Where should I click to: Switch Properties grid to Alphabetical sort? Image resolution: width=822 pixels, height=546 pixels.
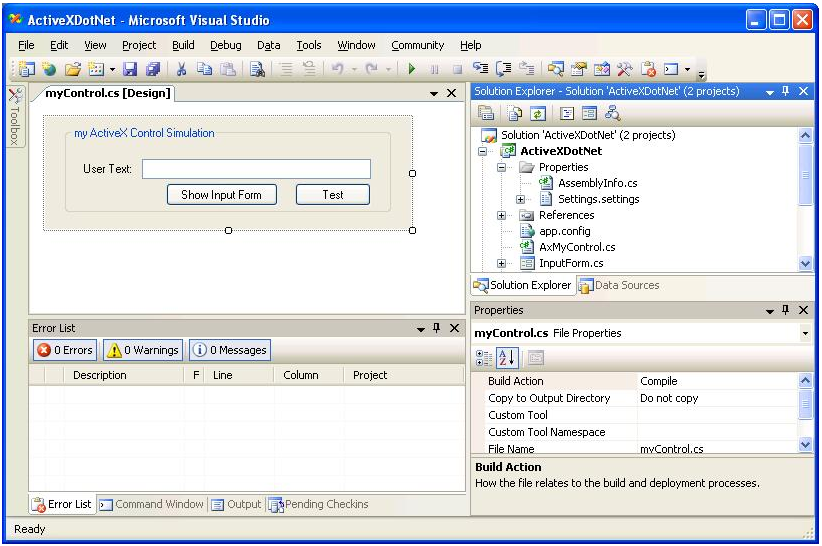[507, 358]
